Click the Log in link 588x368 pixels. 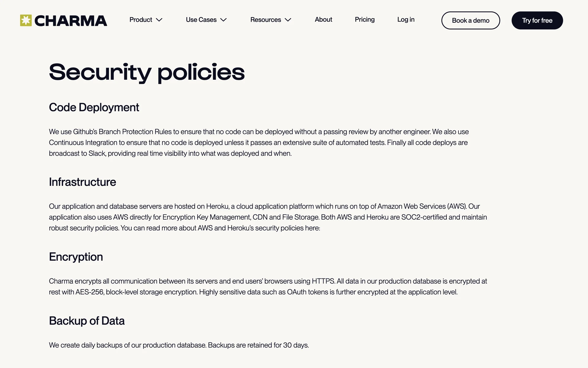[406, 20]
